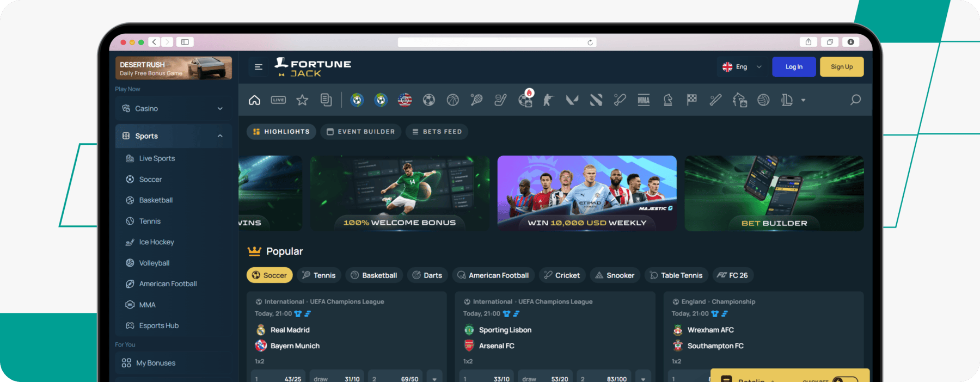Screen dimensions: 980x382
Task: Click the FortuneJack logo
Action: (x=313, y=67)
